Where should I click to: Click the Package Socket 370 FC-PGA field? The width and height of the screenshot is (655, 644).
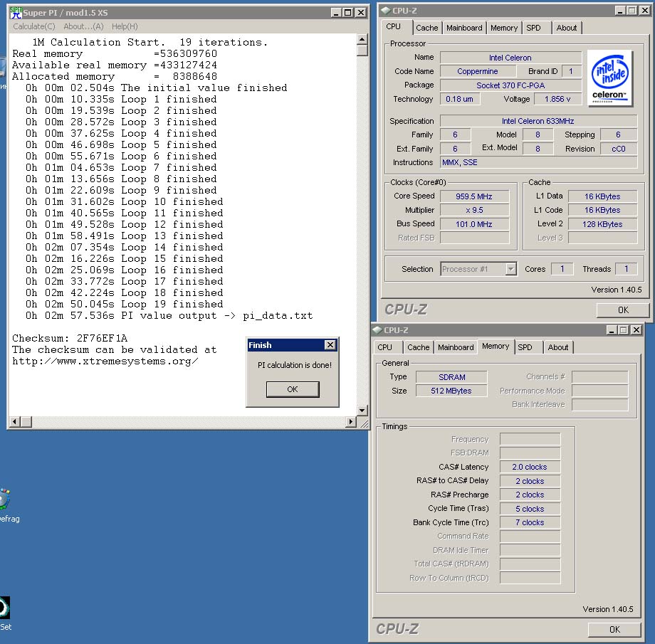(x=510, y=85)
